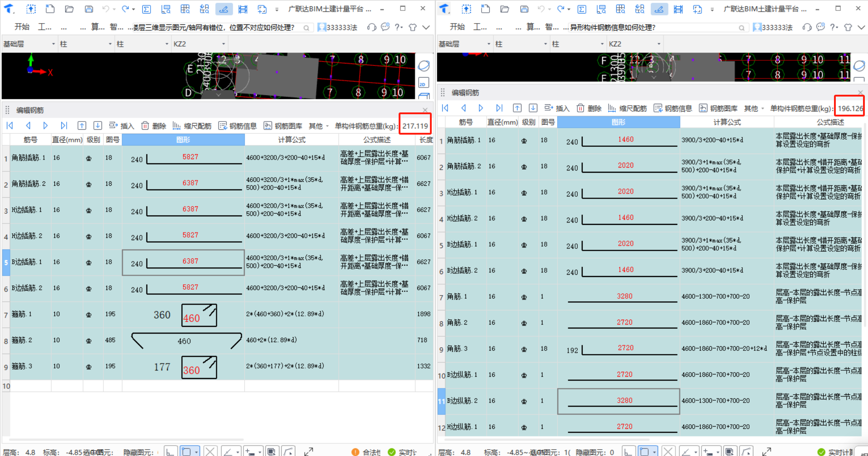Click 删除 in the left rebar toolbar
868x456 pixels.
(x=154, y=126)
